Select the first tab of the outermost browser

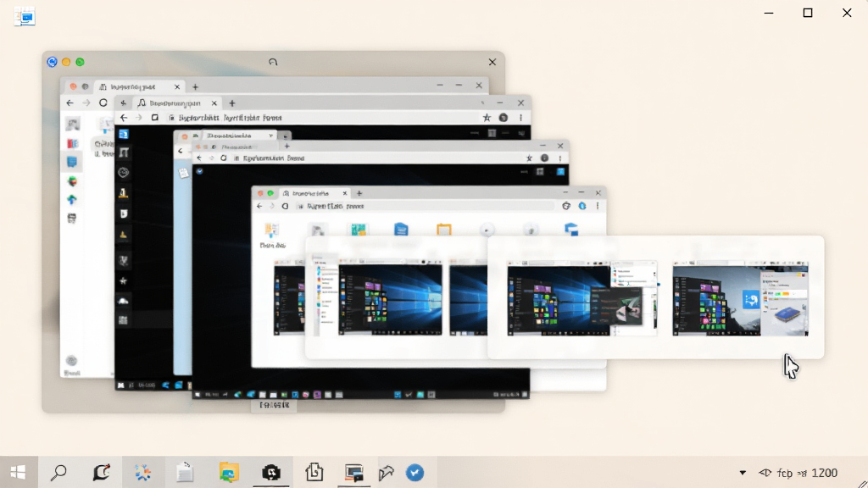coord(138,87)
